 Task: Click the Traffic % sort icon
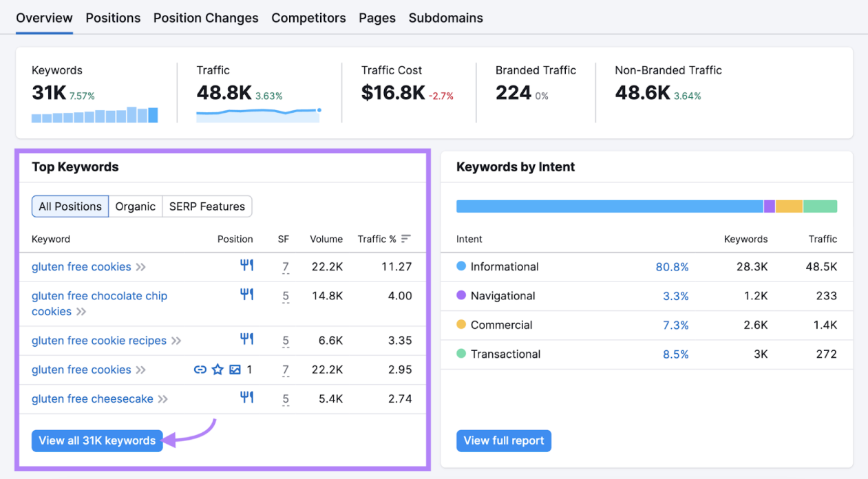[406, 239]
